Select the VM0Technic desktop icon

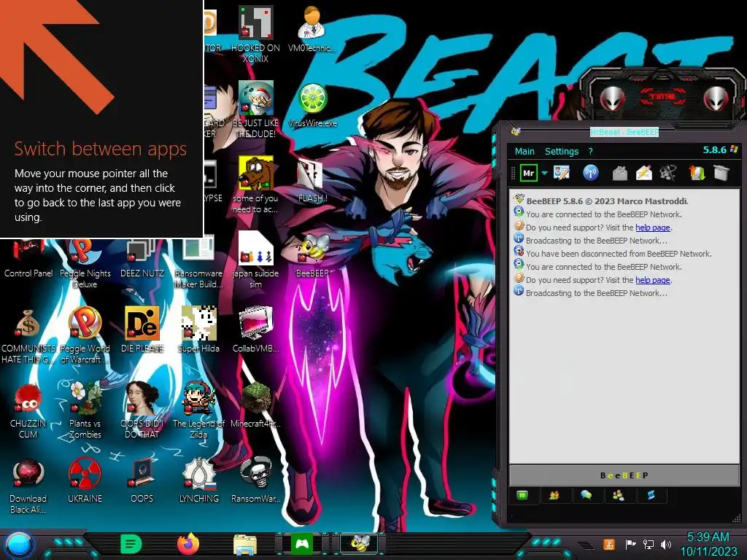(312, 29)
